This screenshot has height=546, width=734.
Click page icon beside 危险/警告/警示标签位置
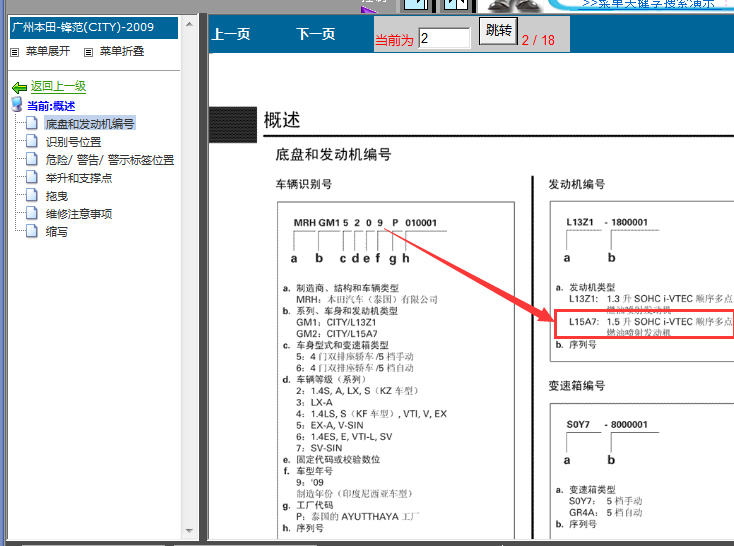pyautogui.click(x=32, y=159)
